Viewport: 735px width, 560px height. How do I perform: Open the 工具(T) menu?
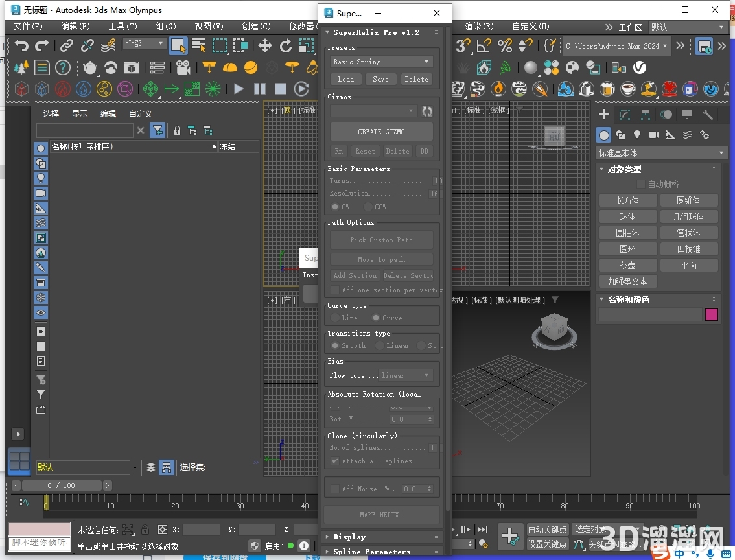pyautogui.click(x=122, y=26)
